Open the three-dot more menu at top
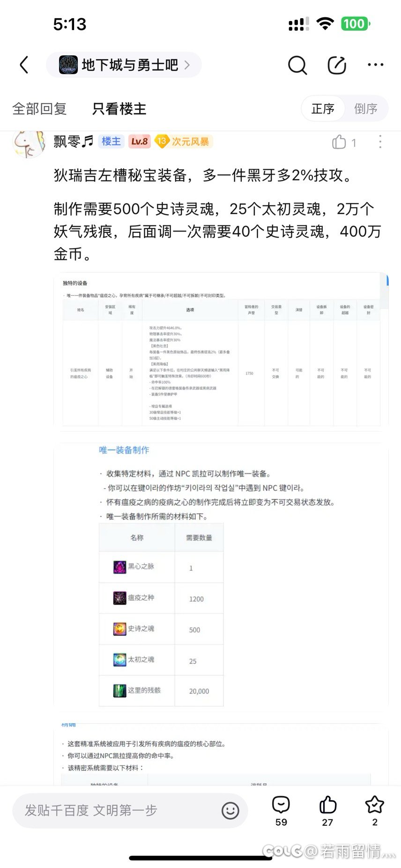401x868 pixels. pos(376,65)
